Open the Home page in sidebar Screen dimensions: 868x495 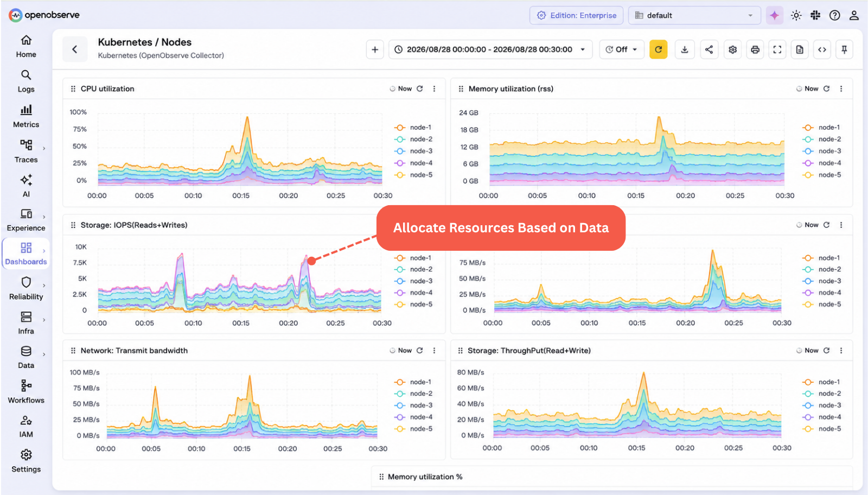pos(26,47)
